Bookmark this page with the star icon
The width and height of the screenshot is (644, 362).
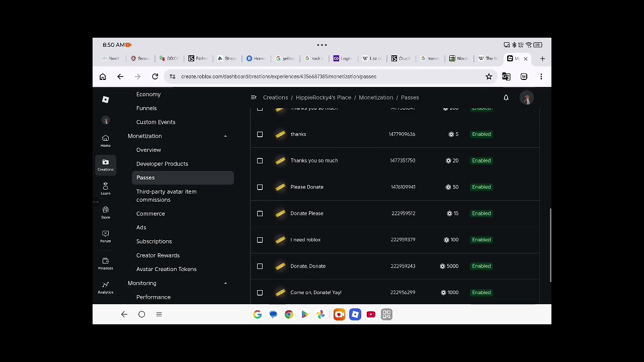coord(489,76)
